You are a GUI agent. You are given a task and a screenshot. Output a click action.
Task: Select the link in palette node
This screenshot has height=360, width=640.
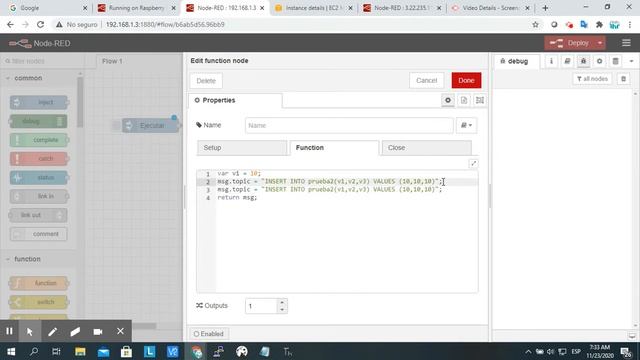(x=39, y=196)
